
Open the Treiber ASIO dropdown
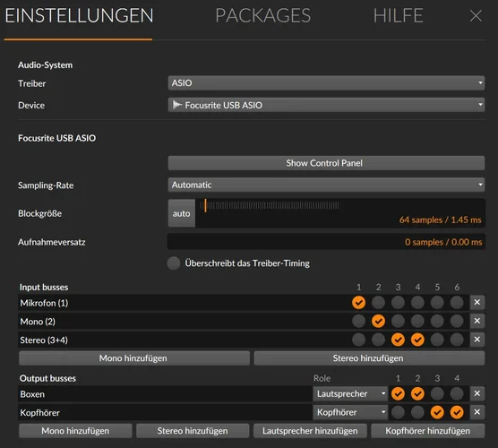[x=326, y=83]
